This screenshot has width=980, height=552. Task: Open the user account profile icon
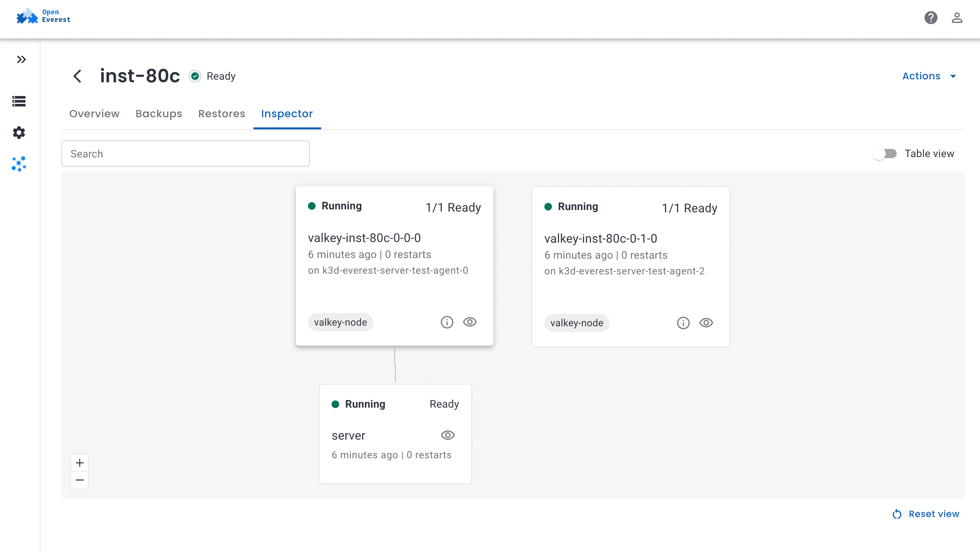(957, 18)
